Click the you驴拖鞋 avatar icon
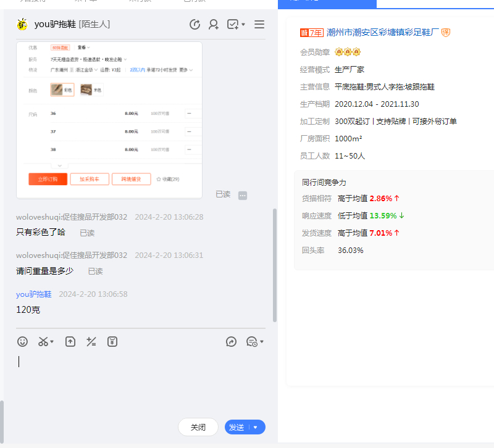The height and width of the screenshot is (448, 494). [22, 24]
